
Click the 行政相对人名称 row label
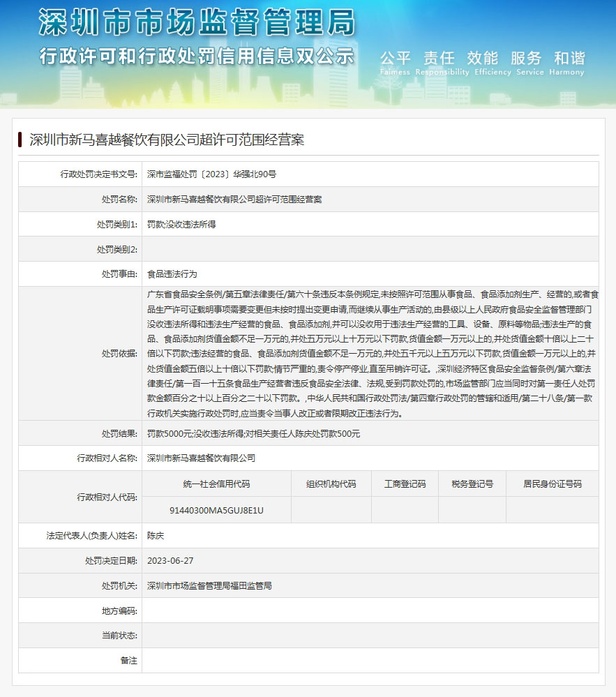(x=107, y=458)
